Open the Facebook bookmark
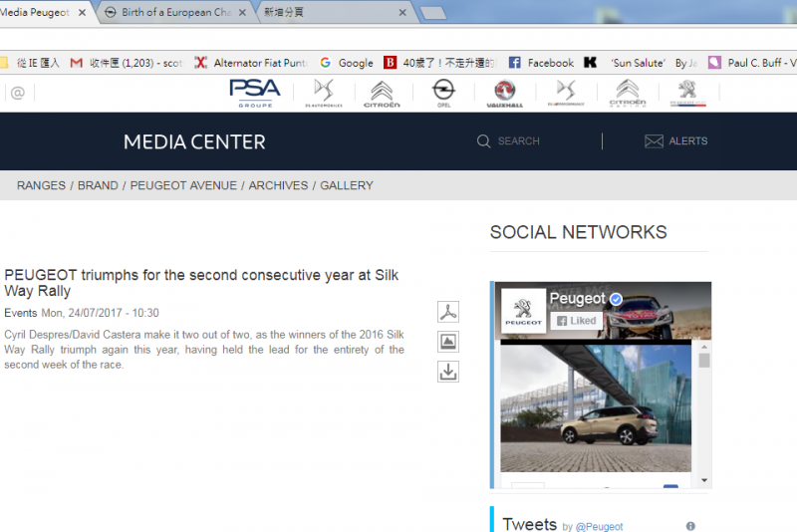Image resolution: width=797 pixels, height=532 pixels. 541,63
